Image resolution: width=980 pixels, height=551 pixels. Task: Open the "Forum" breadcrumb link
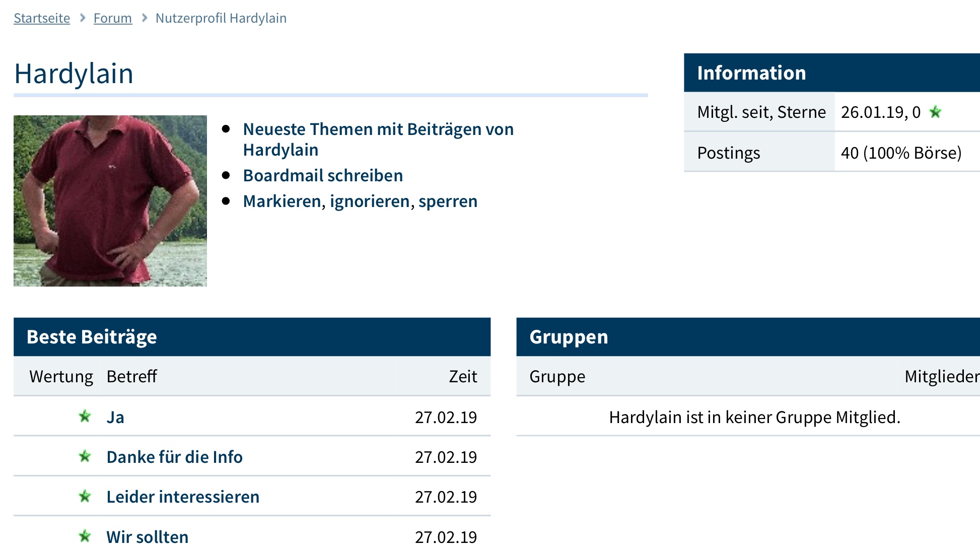point(113,18)
